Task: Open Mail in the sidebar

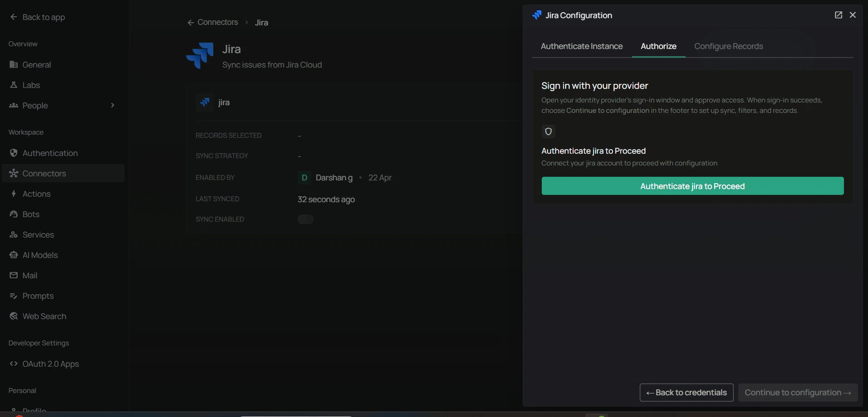Action: click(63, 275)
